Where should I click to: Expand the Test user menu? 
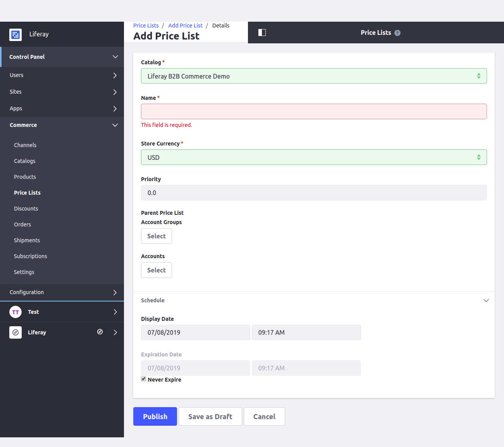115,312
